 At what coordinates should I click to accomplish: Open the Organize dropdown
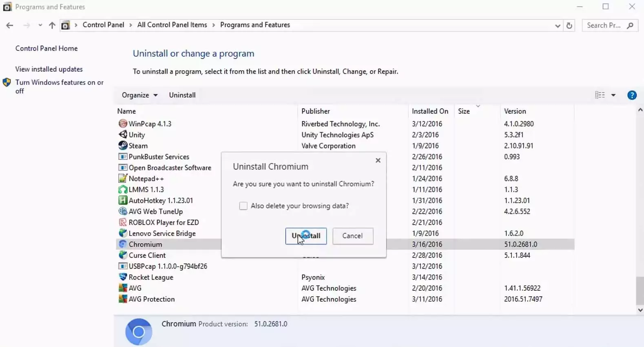click(x=139, y=95)
